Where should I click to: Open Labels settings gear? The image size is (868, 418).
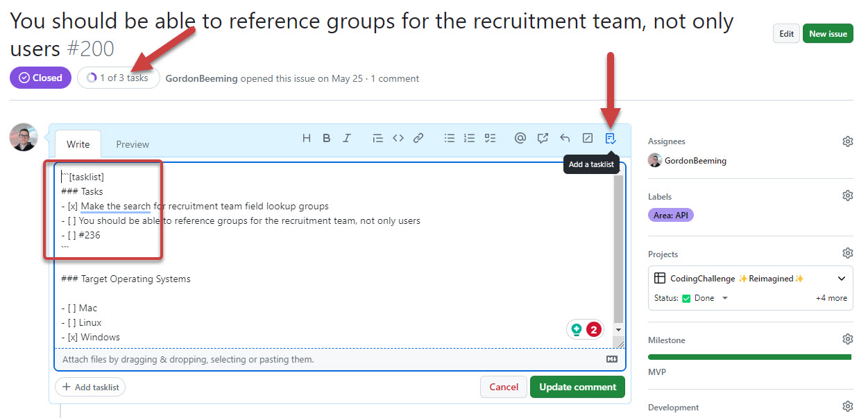tap(847, 195)
